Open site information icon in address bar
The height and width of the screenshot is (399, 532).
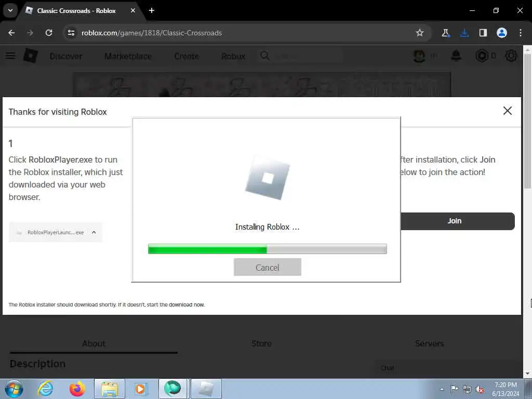click(x=71, y=33)
